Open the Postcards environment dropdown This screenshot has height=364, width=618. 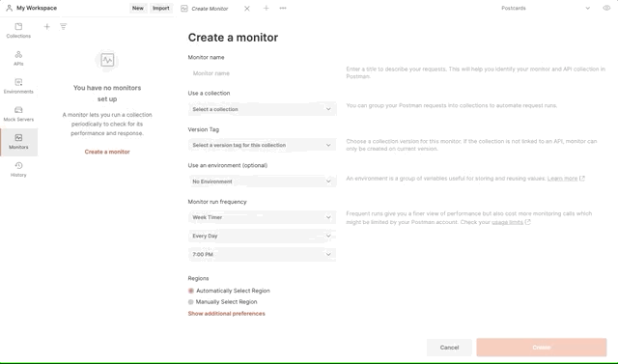tap(546, 8)
